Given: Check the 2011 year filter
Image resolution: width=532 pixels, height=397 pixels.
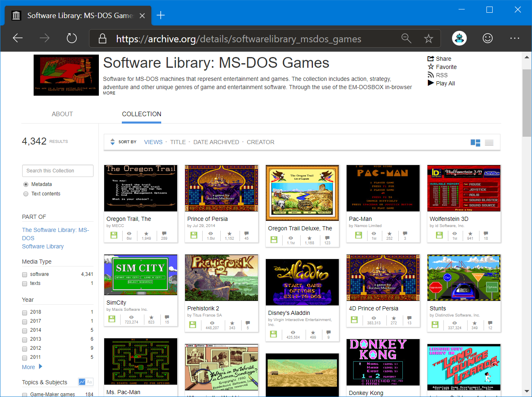Looking at the screenshot, I should (x=25, y=358).
